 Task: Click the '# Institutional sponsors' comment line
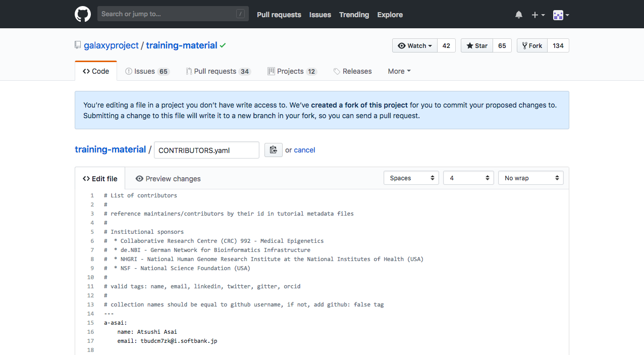pyautogui.click(x=144, y=232)
